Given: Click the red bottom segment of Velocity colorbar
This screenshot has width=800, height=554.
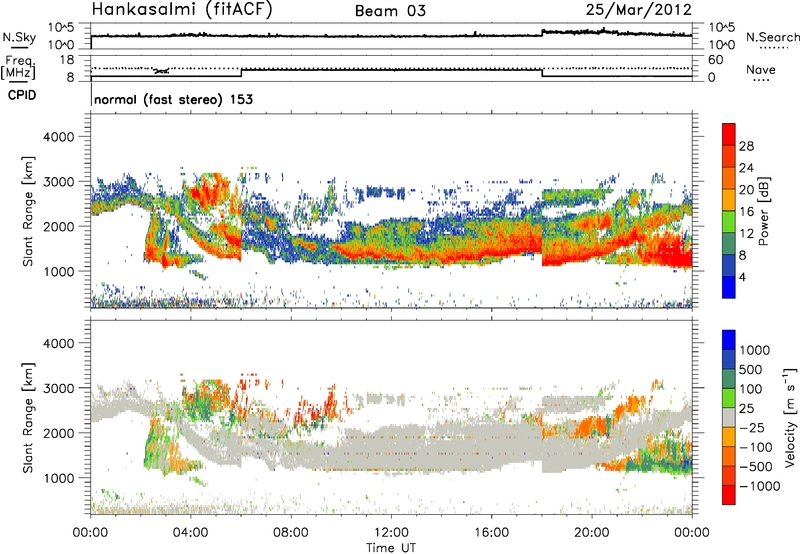Looking at the screenshot, I should (x=729, y=495).
